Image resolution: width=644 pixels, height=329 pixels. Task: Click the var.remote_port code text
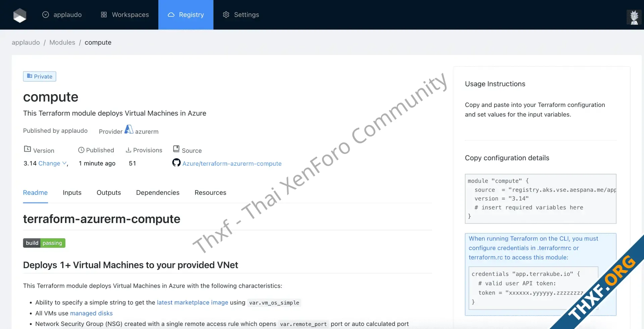[x=303, y=324]
